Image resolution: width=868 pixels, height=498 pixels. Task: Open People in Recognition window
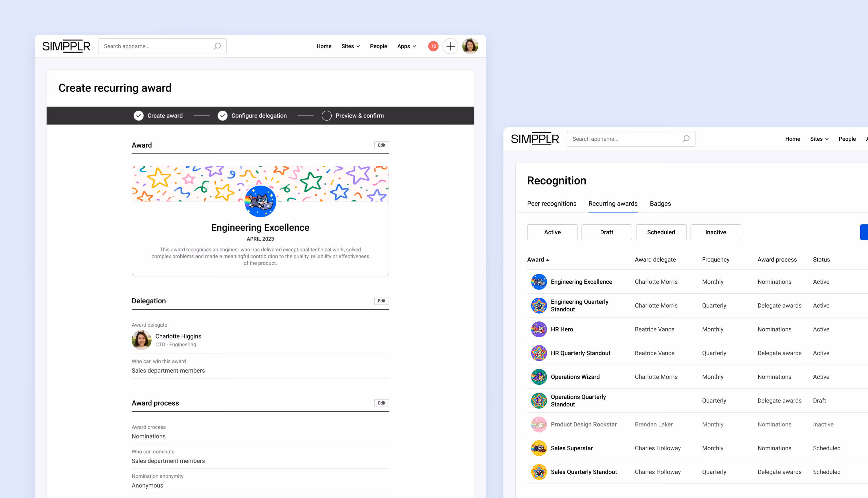(x=847, y=139)
